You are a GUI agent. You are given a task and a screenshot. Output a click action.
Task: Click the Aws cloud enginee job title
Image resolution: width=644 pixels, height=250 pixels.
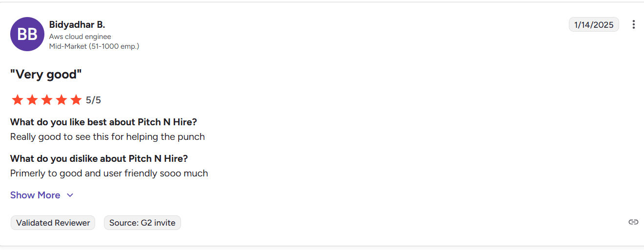[x=80, y=37]
